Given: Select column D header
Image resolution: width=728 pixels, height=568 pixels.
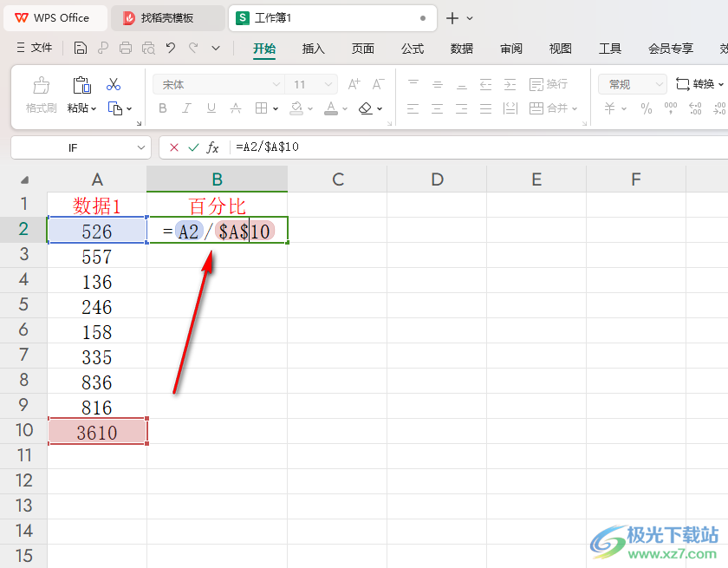Looking at the screenshot, I should [437, 180].
